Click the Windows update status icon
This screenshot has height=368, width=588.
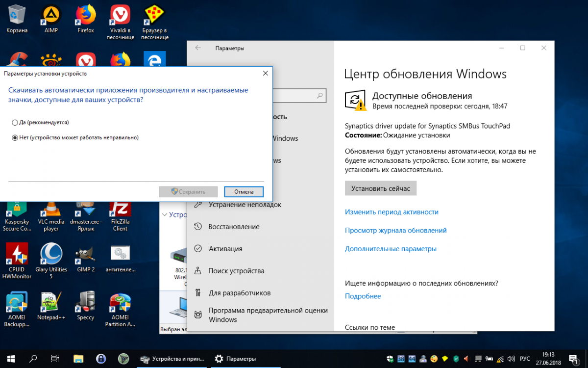point(355,100)
